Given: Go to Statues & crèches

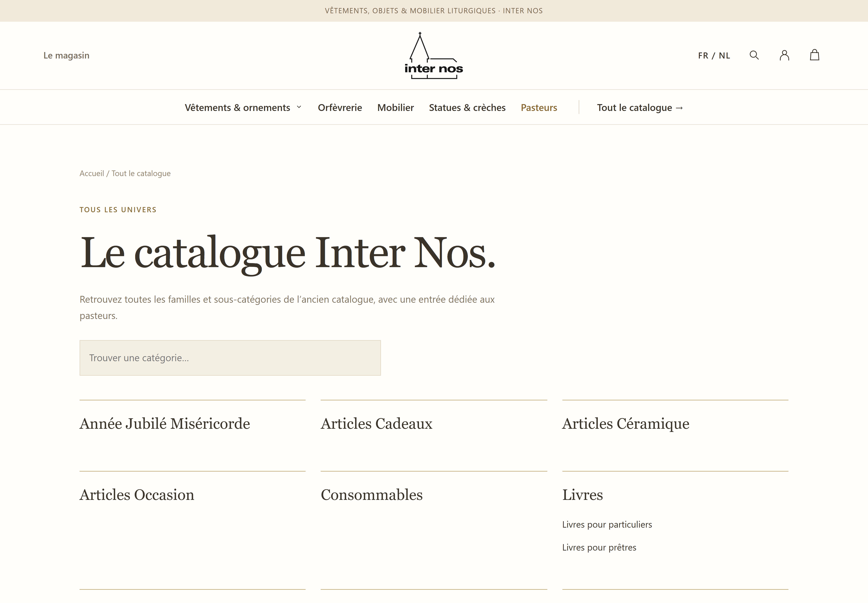Looking at the screenshot, I should tap(467, 108).
